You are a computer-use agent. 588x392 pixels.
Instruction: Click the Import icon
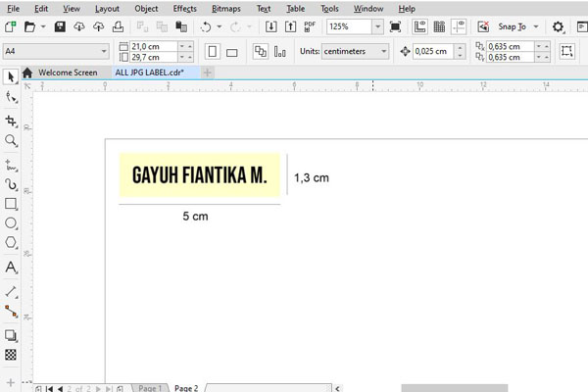point(271,26)
